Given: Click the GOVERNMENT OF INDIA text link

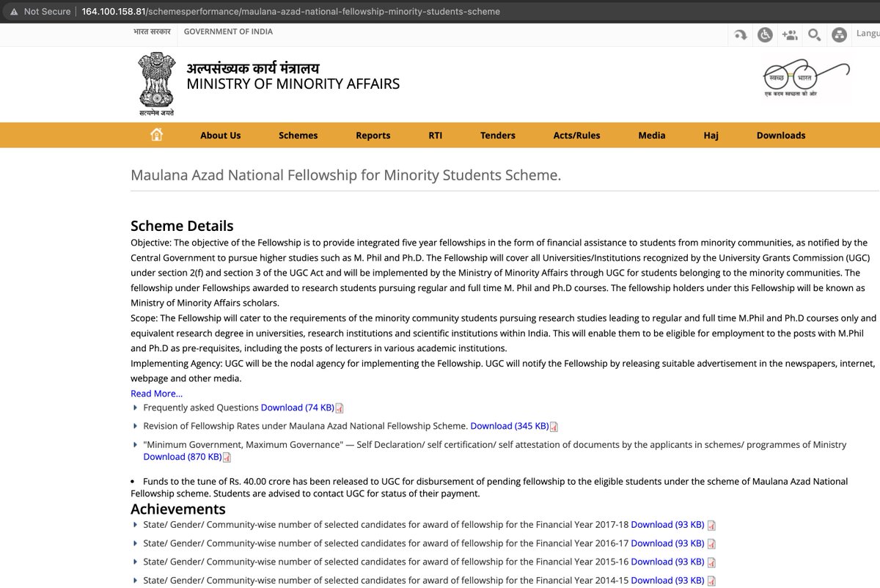Looking at the screenshot, I should pyautogui.click(x=228, y=32).
